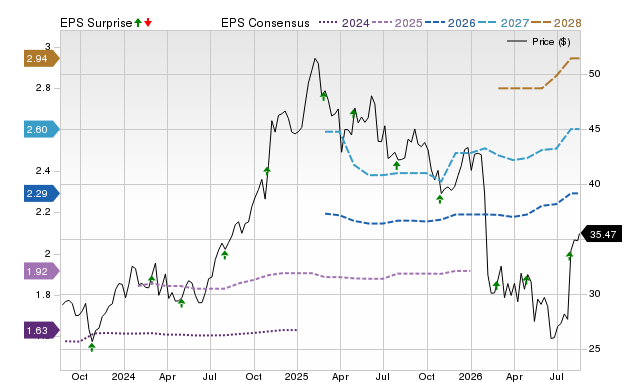Viewport: 640px width, 382px height.
Task: Click the 1.92 lavender EPS tag
Action: [41, 271]
